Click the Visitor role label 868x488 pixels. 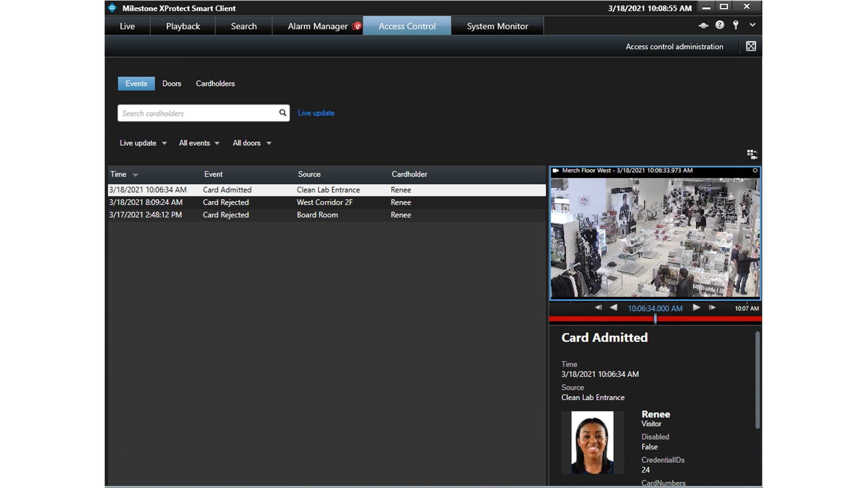[651, 424]
